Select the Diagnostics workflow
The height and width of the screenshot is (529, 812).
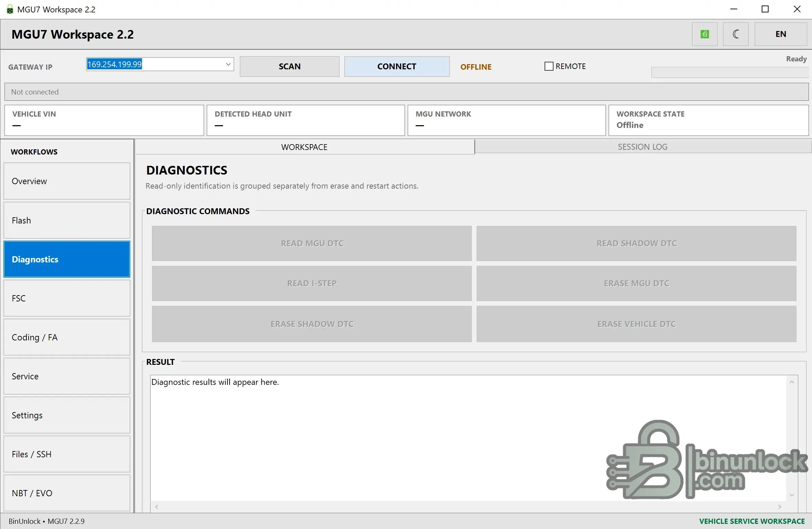pyautogui.click(x=67, y=259)
